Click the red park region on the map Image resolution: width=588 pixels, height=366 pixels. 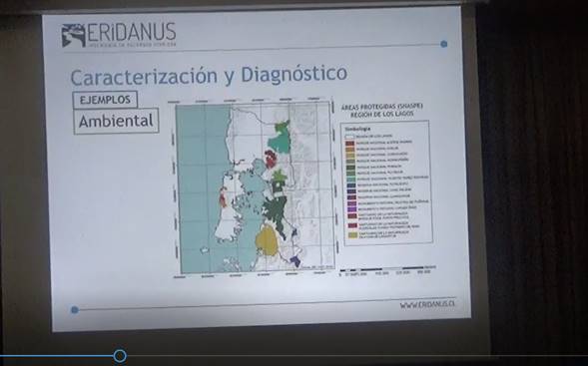coord(270,159)
